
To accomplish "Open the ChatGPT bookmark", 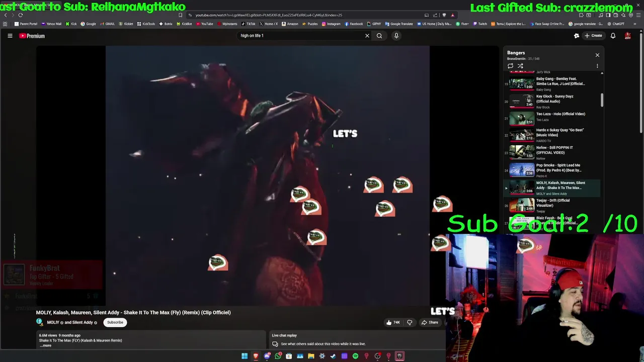I will 616,24.
